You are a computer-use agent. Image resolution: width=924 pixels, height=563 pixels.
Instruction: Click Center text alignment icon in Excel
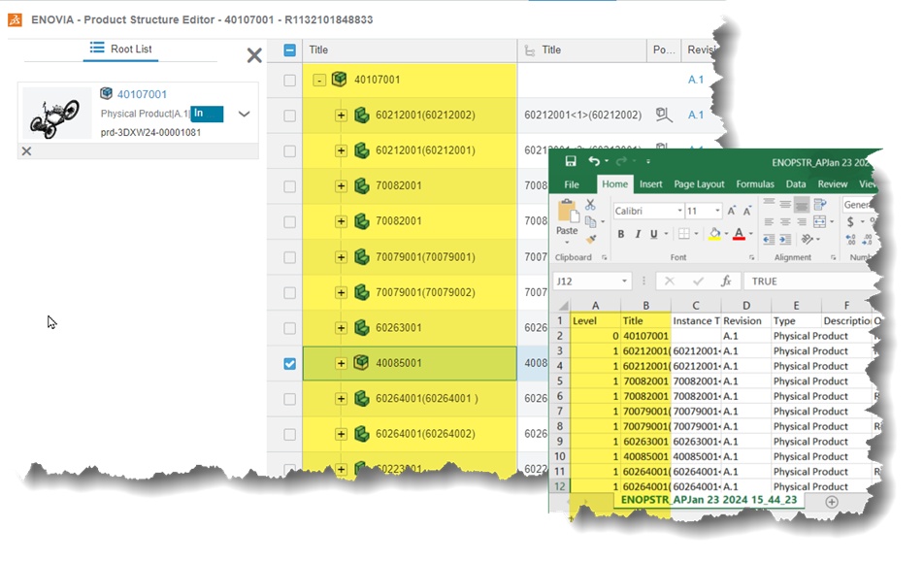pyautogui.click(x=785, y=221)
